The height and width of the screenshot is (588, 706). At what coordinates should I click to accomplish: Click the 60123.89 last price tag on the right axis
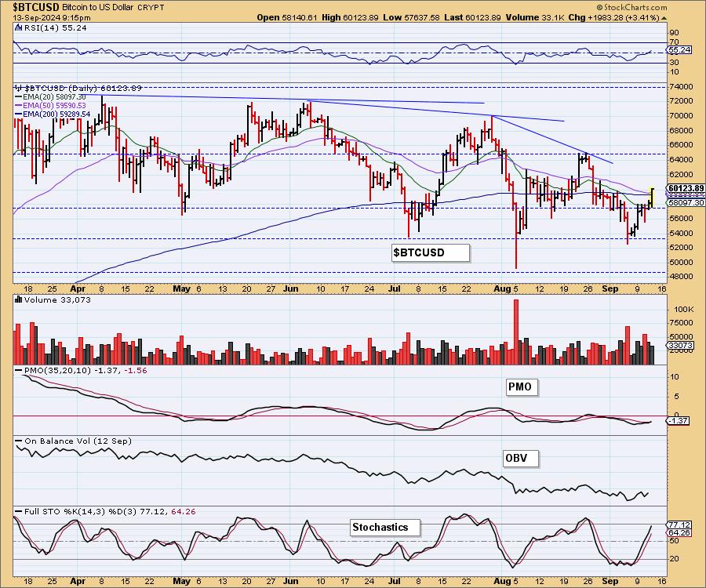coord(686,188)
